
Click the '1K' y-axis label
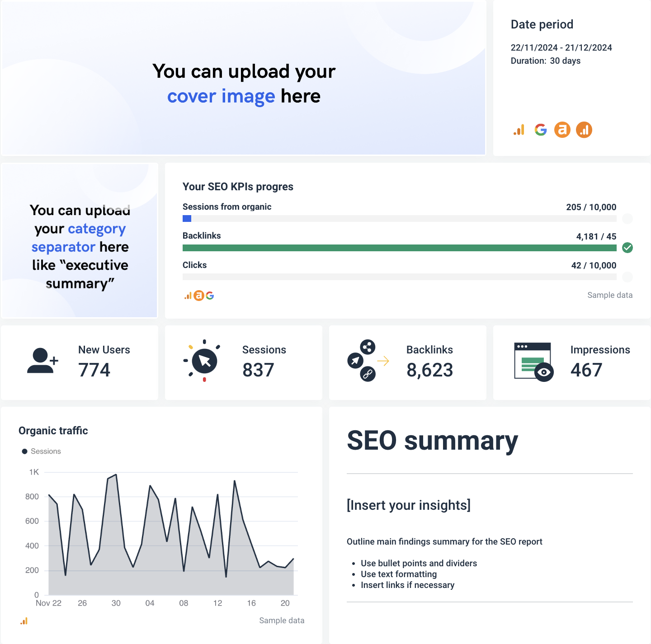click(x=34, y=472)
